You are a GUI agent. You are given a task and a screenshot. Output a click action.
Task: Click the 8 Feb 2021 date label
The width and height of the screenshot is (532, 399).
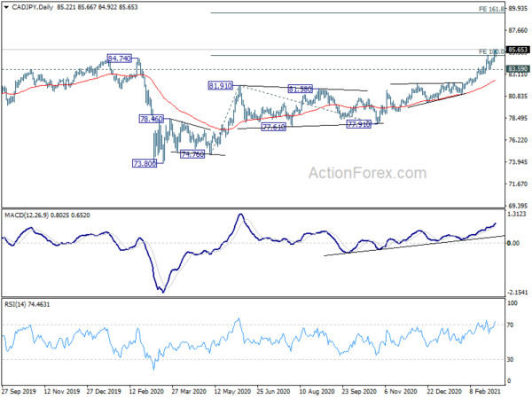485,391
